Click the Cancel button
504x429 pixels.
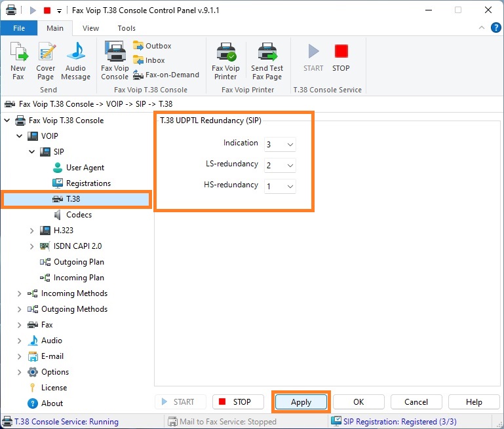coord(416,402)
